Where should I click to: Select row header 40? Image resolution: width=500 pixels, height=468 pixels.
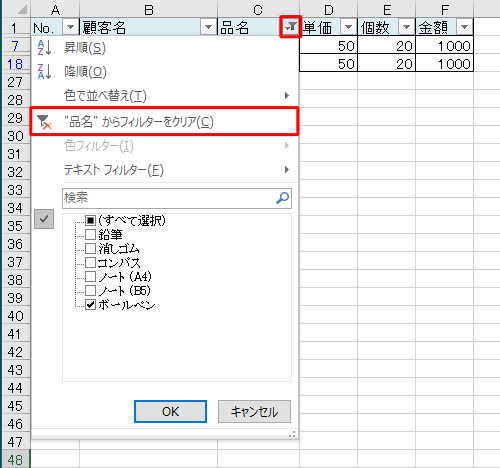point(15,315)
